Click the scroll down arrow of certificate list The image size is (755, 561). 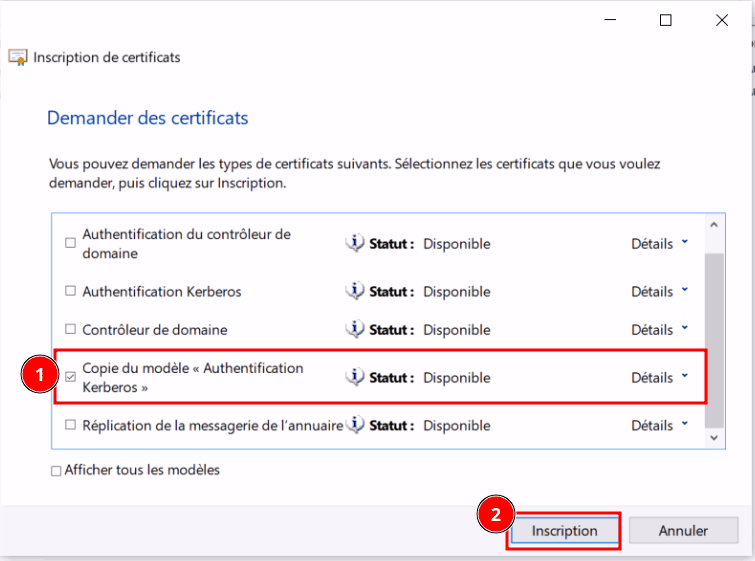tap(714, 437)
